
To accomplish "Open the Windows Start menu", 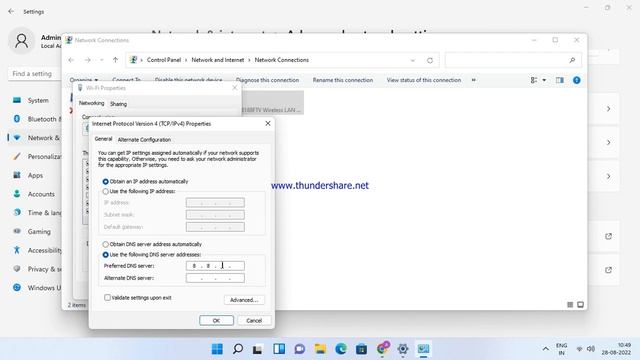I will pos(217,349).
